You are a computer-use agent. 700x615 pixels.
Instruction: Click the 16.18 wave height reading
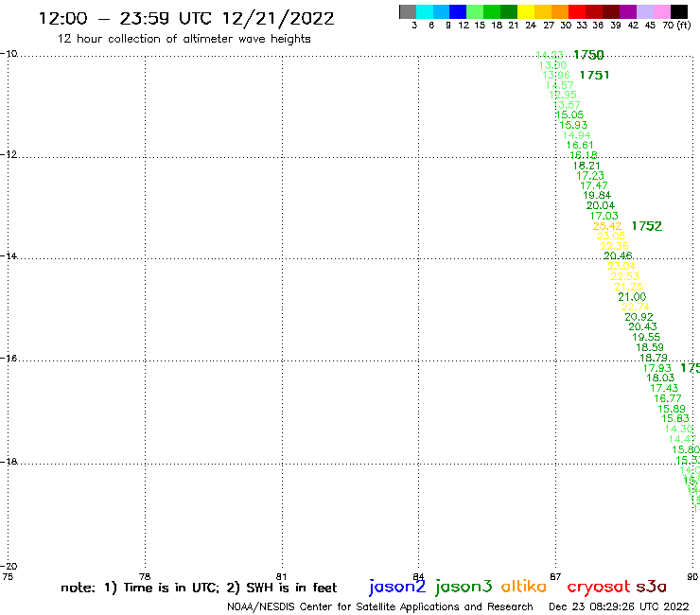(x=584, y=155)
